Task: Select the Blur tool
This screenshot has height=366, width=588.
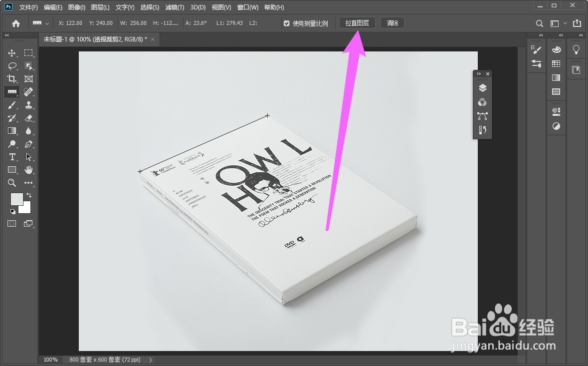Action: coord(28,131)
